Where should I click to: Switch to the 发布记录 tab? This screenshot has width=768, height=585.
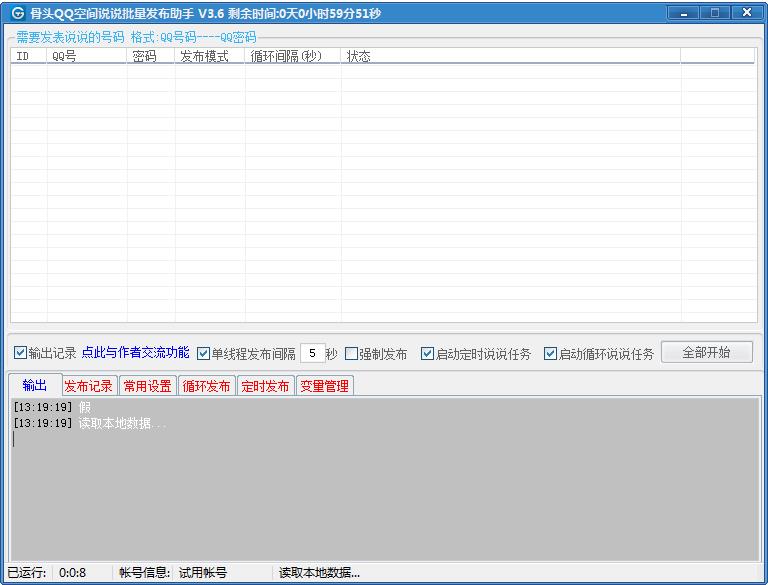coord(89,386)
